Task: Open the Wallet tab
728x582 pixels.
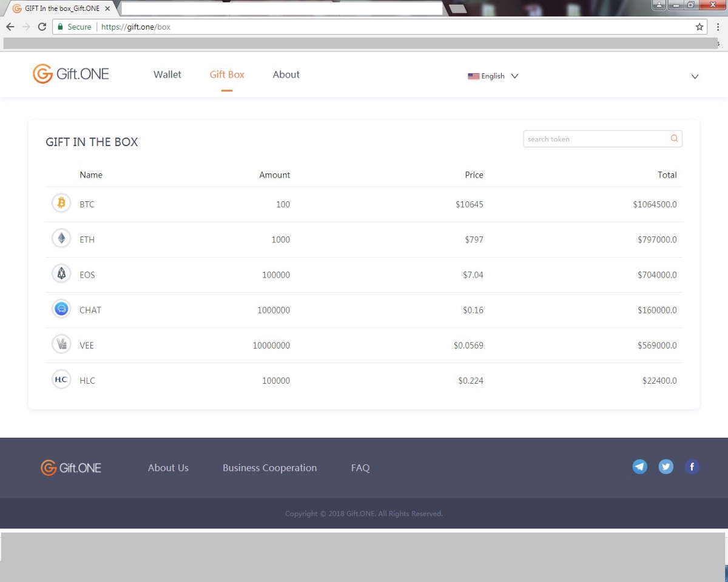Action: [x=167, y=75]
